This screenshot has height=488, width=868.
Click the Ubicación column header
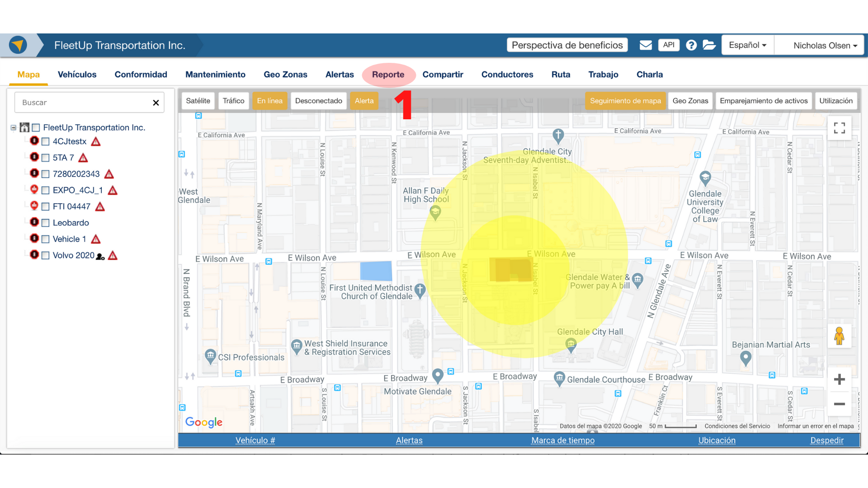point(717,441)
